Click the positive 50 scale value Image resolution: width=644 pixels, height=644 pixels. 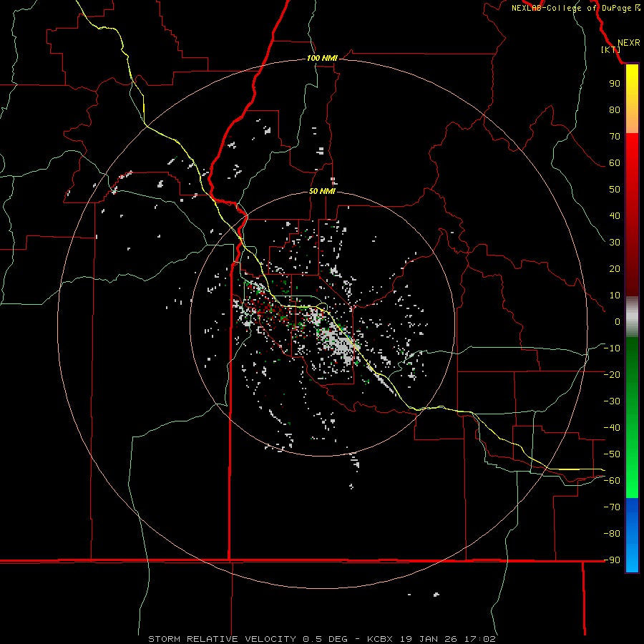pyautogui.click(x=615, y=190)
